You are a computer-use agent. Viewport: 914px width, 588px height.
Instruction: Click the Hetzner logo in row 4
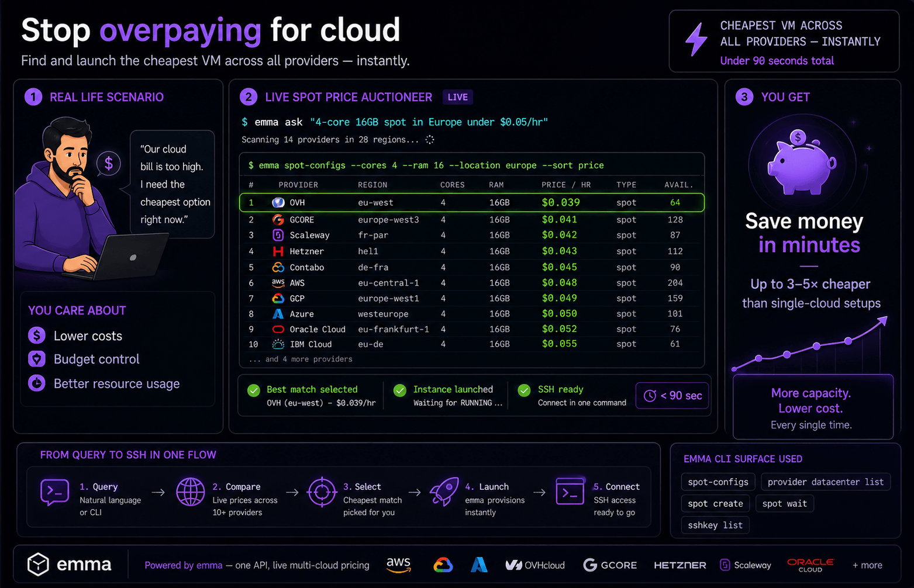click(278, 251)
